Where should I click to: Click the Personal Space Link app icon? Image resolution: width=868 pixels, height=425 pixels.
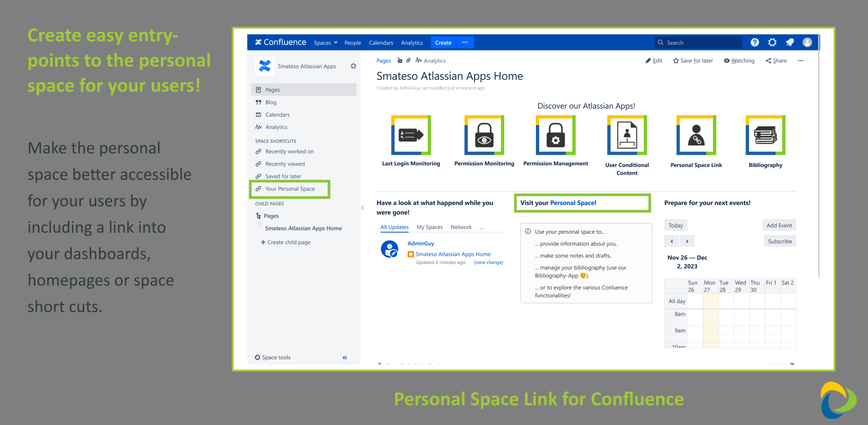tap(696, 135)
